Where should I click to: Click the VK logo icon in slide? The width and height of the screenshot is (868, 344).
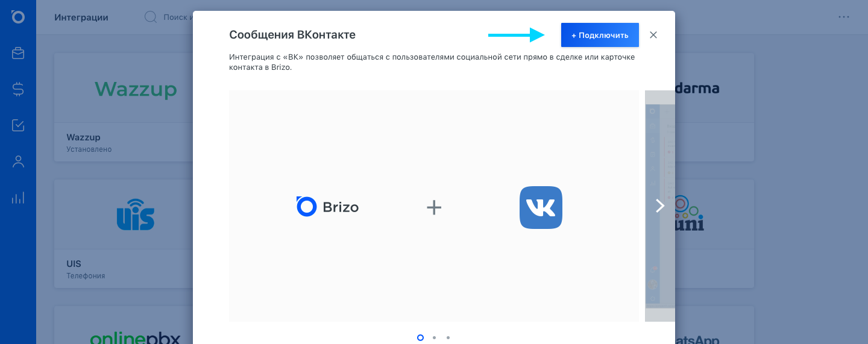[x=541, y=207]
